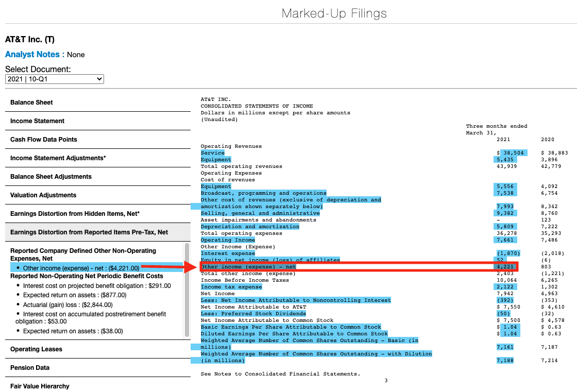577x392 pixels.
Task: Click highlighted value 9,382
Action: (505, 213)
